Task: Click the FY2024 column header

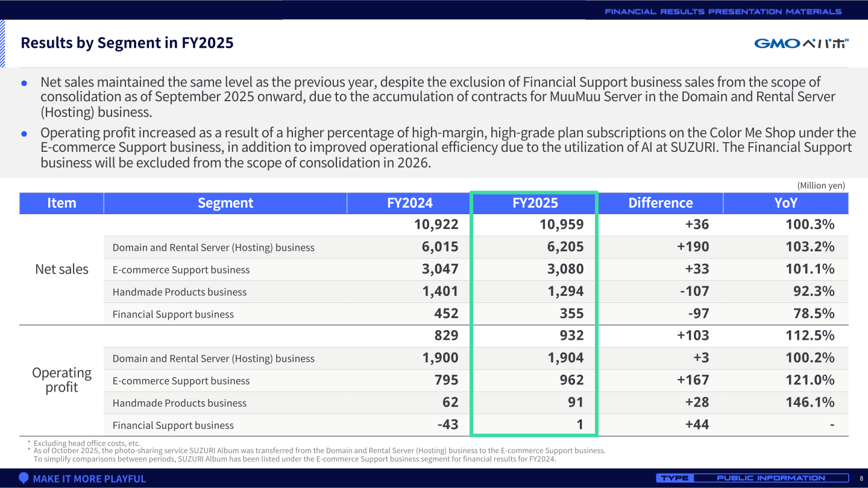Action: click(410, 203)
